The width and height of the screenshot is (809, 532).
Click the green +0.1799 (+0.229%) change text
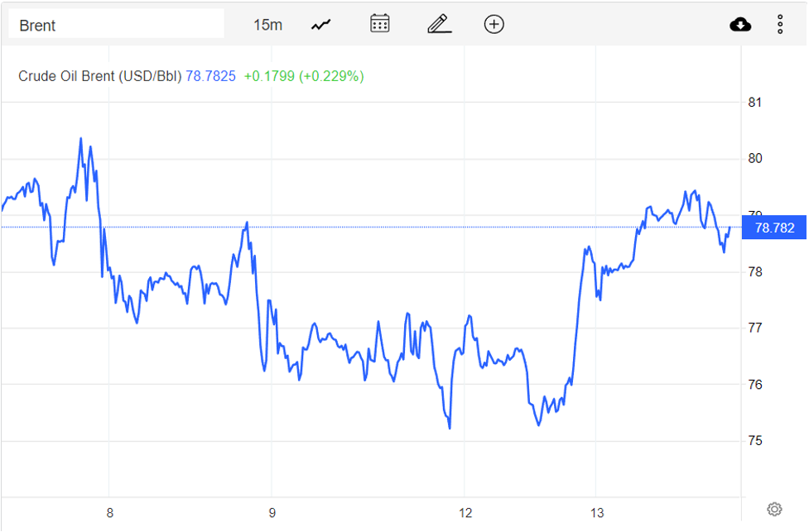304,76
